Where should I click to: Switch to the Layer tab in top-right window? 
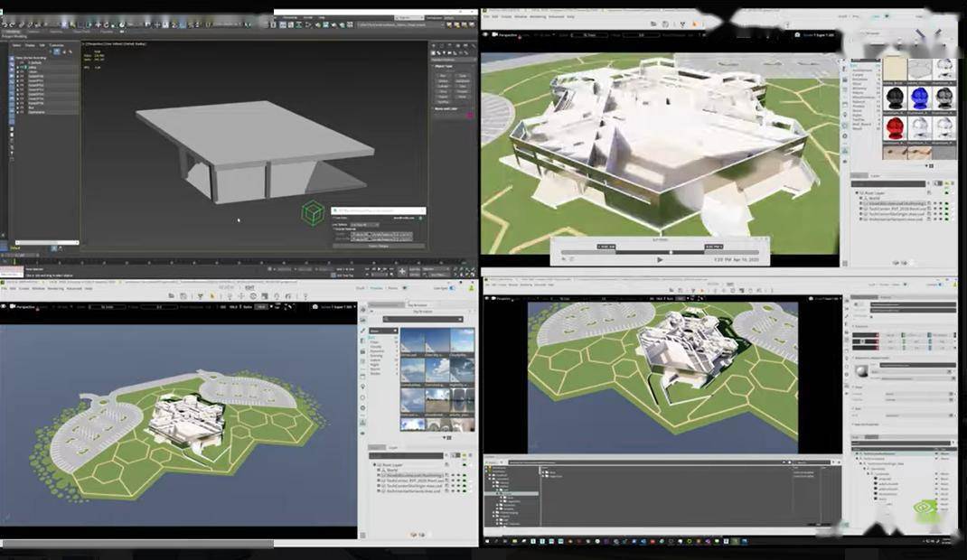pos(875,175)
